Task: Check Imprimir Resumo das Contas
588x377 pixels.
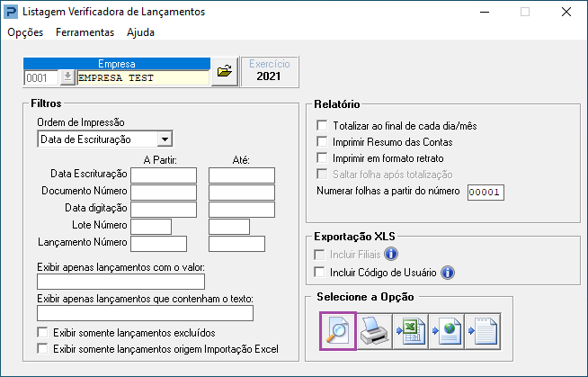Action: [x=322, y=141]
